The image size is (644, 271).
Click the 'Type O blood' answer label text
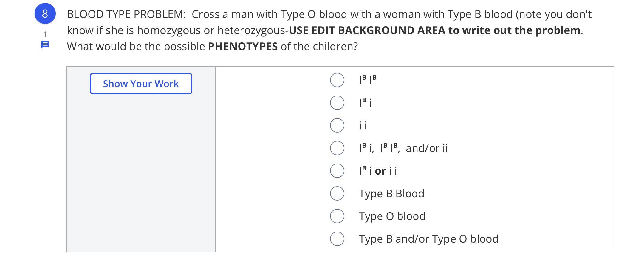click(392, 216)
